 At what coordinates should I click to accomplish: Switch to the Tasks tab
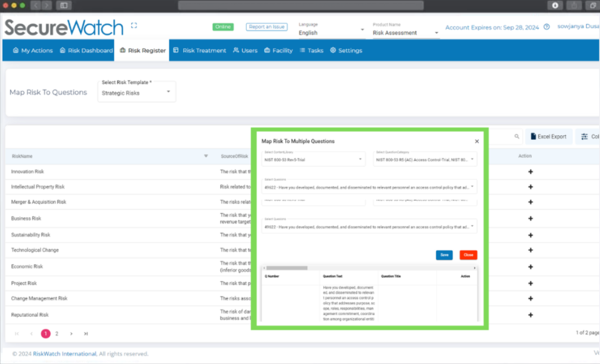click(311, 50)
